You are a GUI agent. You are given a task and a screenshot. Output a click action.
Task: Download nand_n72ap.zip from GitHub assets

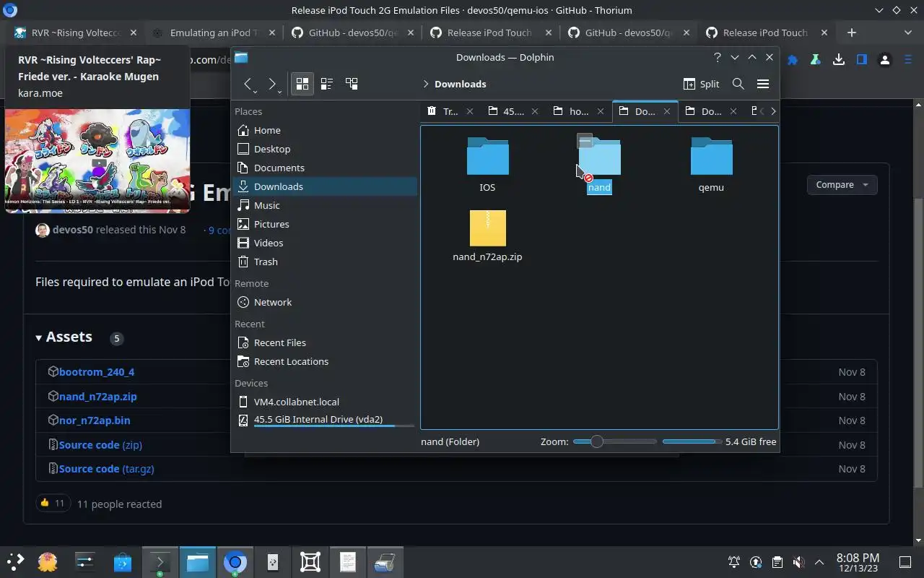coord(98,397)
